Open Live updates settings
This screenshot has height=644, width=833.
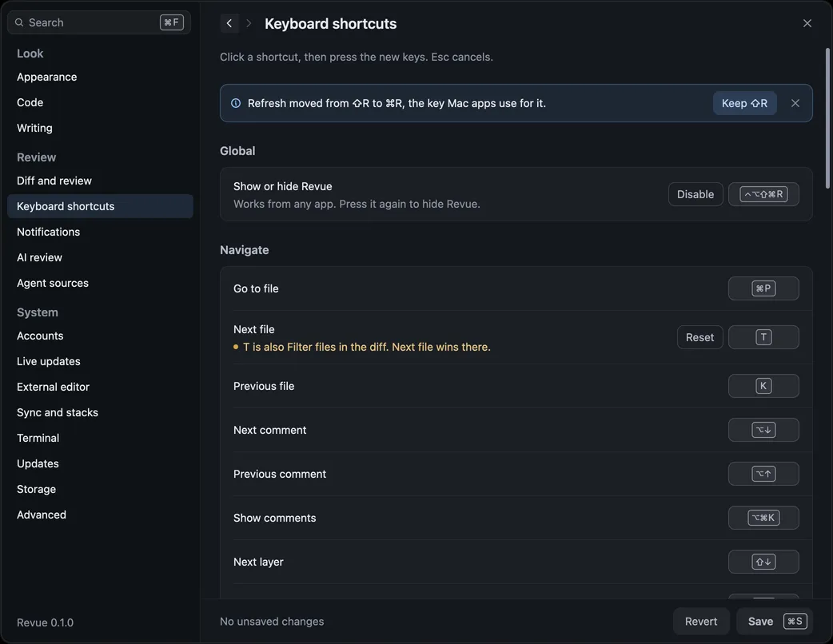[x=100, y=361]
